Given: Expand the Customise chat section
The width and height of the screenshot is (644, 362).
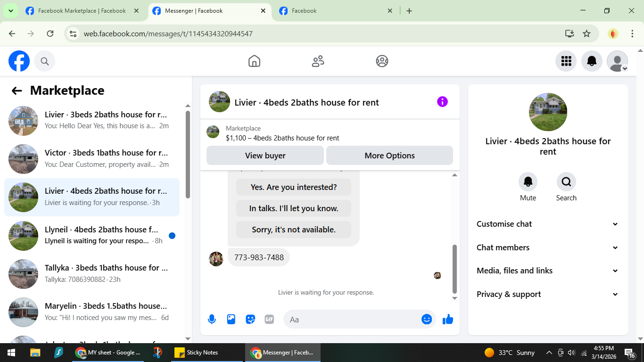Looking at the screenshot, I should (548, 224).
